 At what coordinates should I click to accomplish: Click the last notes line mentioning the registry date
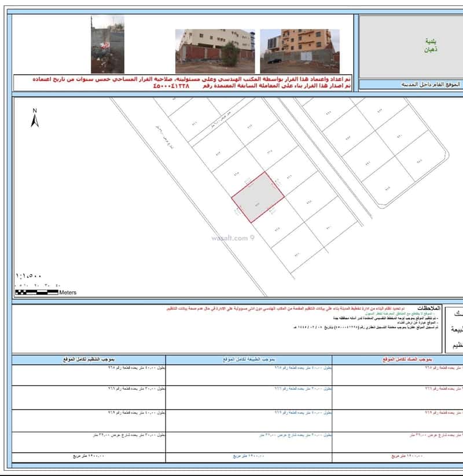[x=366, y=327]
